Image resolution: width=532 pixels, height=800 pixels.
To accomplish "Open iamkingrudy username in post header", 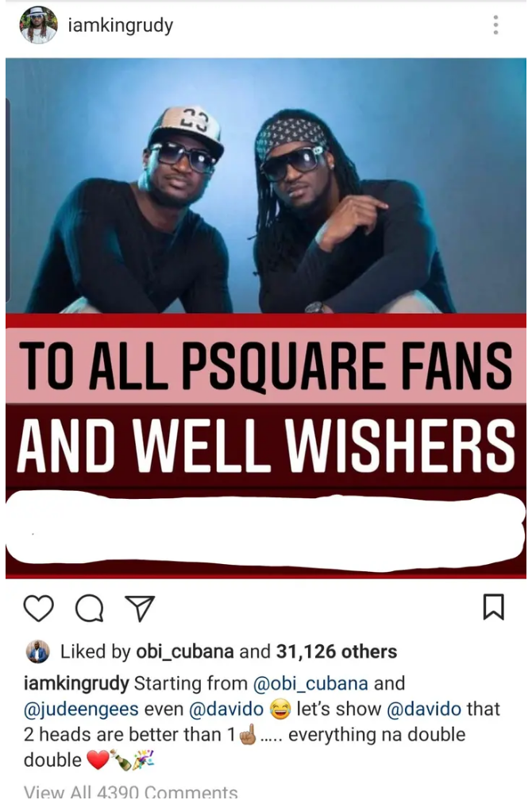I will (121, 25).
